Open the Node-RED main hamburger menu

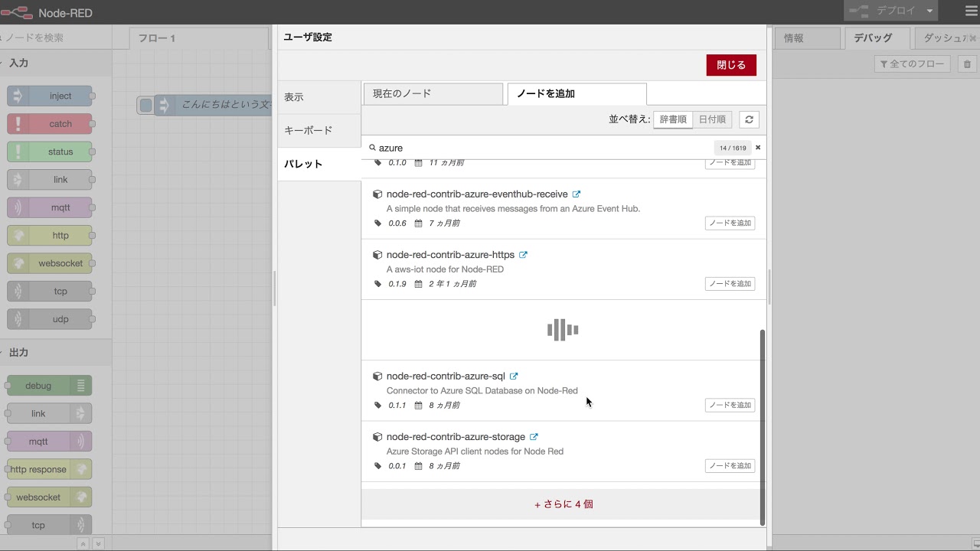point(971,11)
